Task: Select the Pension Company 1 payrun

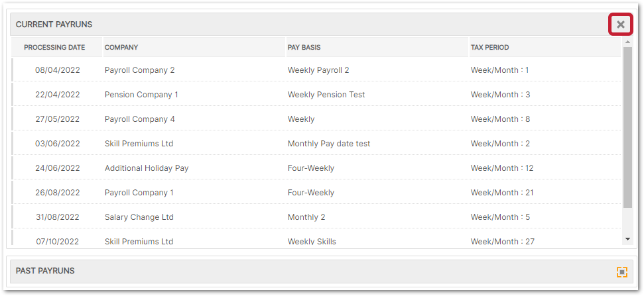Action: [141, 95]
